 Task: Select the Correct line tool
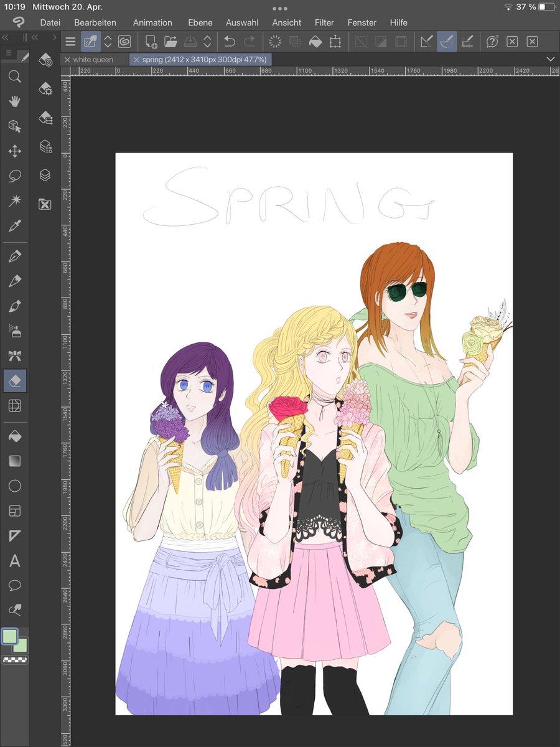tap(15, 610)
